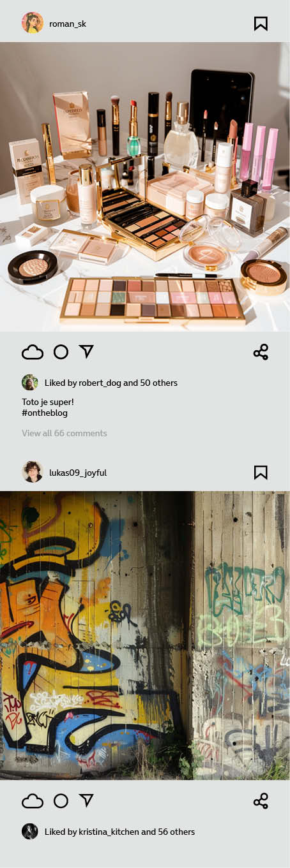Screen dimensions: 290x868
Task: Open comment circle icon under graffiti photo
Action: coord(61,801)
